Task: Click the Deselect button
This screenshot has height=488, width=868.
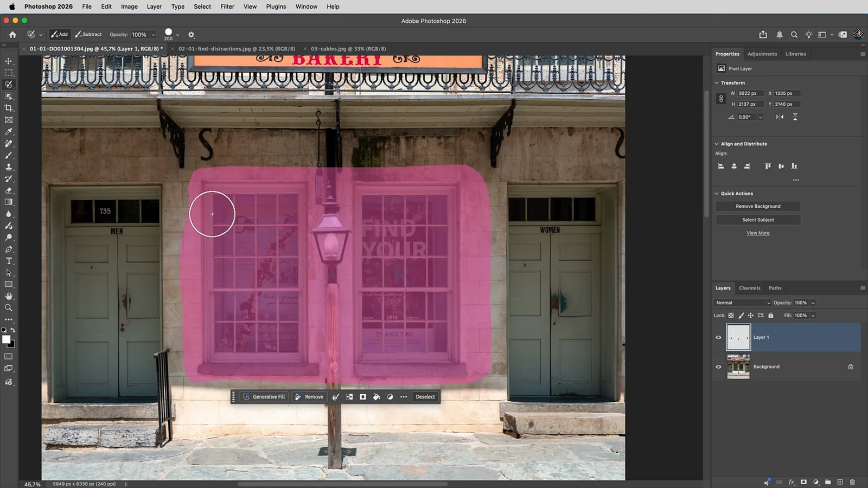Action: (x=425, y=397)
